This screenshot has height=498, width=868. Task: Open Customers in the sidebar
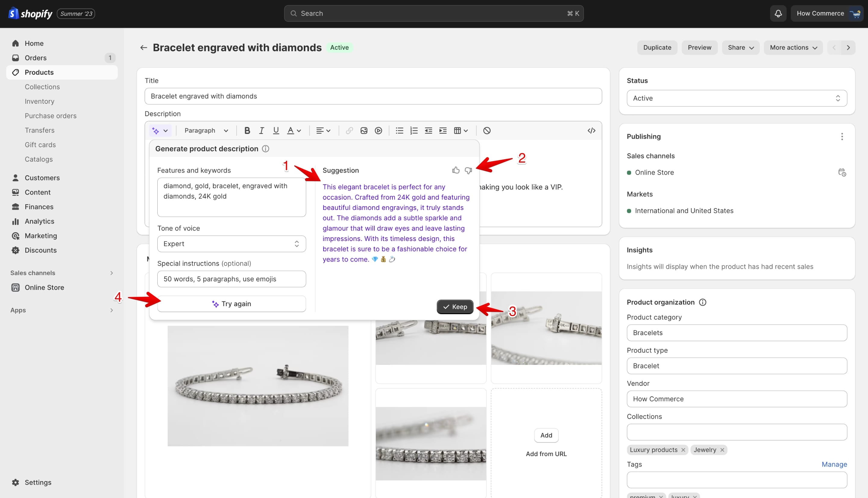62,178
